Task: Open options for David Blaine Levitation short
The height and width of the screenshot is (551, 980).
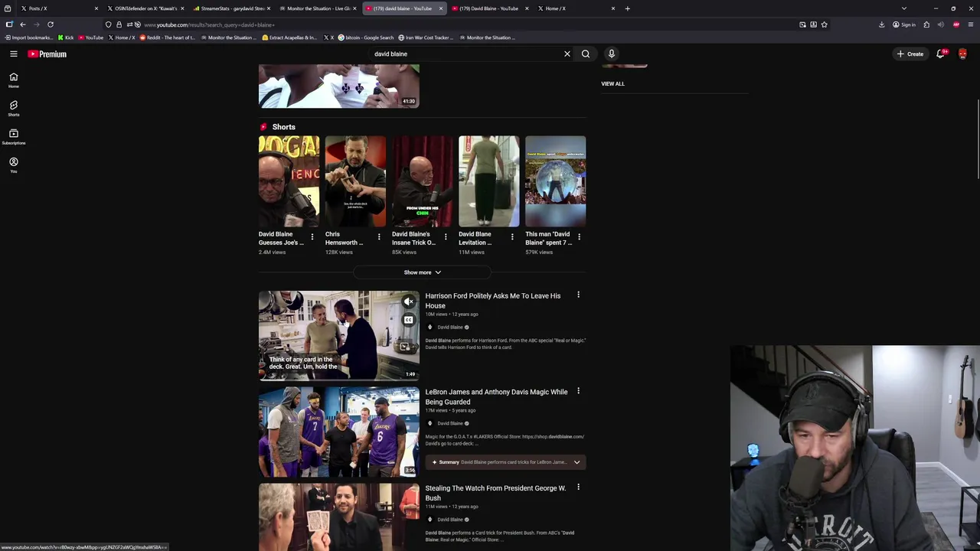Action: (x=511, y=237)
